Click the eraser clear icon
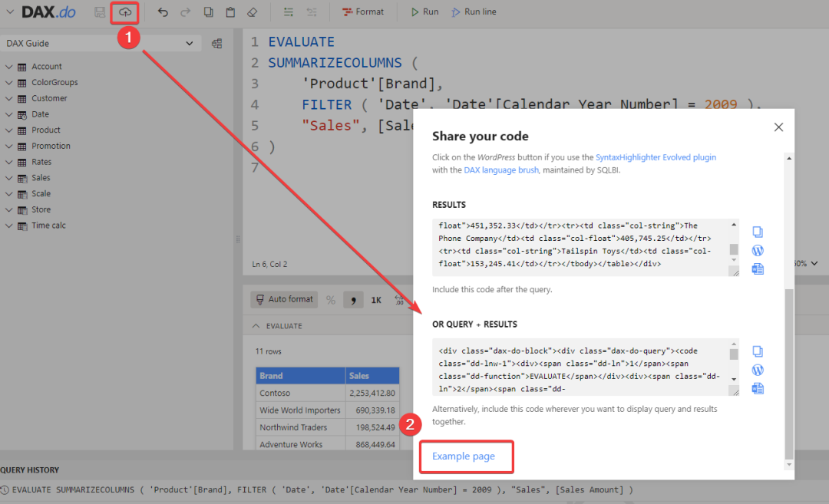Viewport: 829px width, 504px height. coord(253,12)
